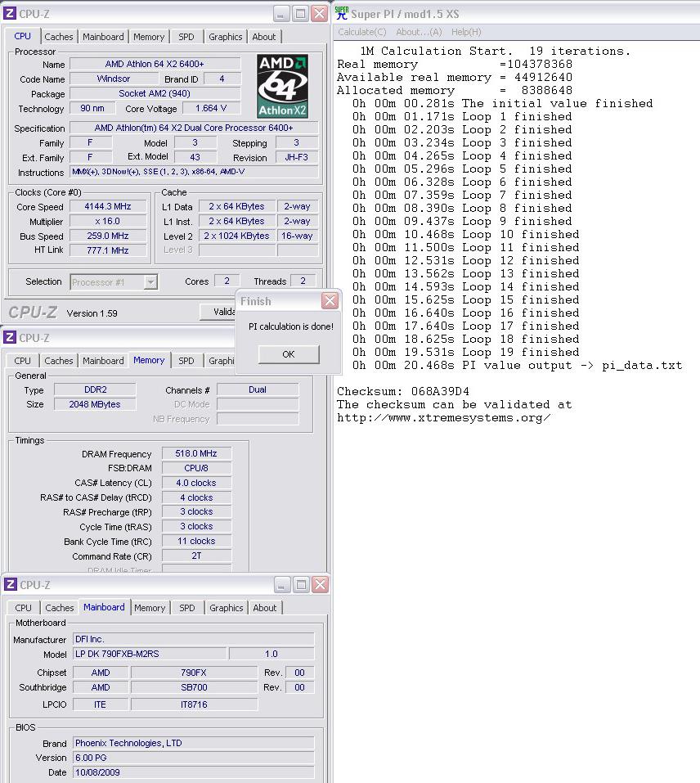700x783 pixels.
Task: Click the Package field Socket AM2 (940)
Action: 155,93
